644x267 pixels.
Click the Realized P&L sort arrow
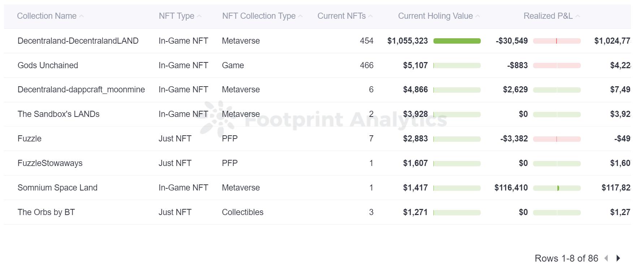coord(578,16)
